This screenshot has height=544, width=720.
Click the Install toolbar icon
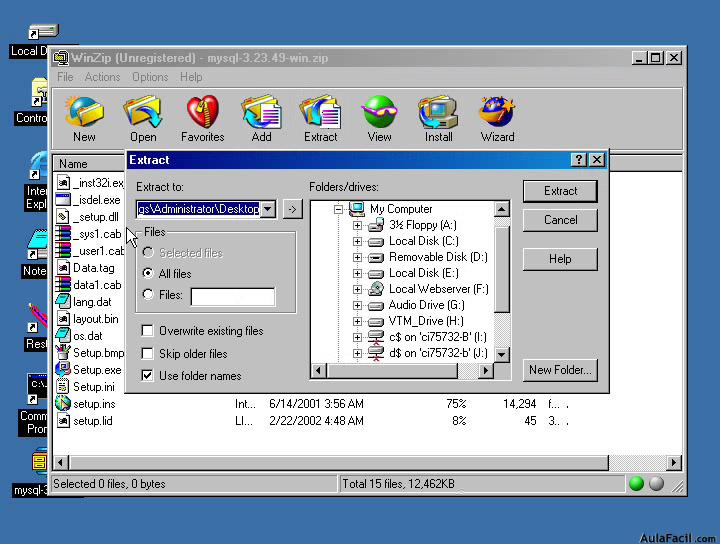click(x=438, y=112)
